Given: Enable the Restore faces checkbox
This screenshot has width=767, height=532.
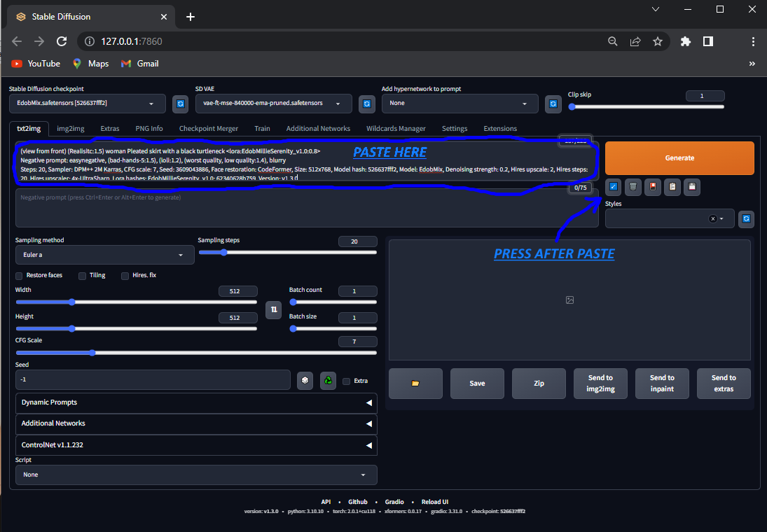Looking at the screenshot, I should 19,276.
